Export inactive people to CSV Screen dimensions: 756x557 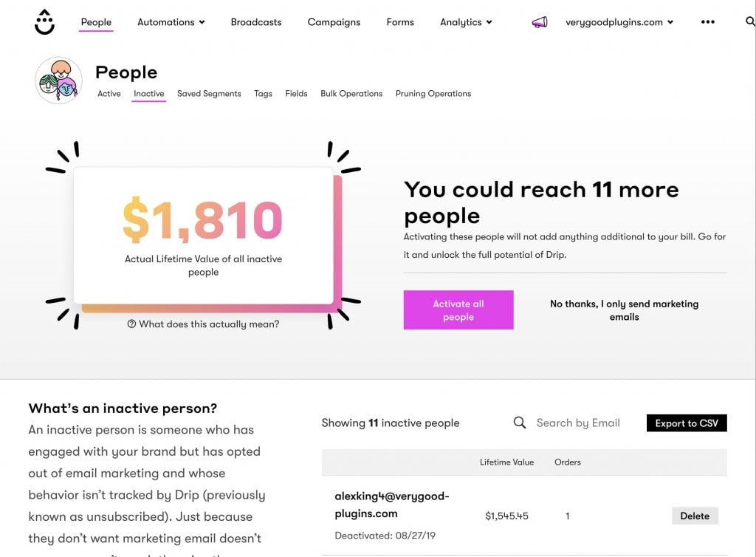(687, 423)
